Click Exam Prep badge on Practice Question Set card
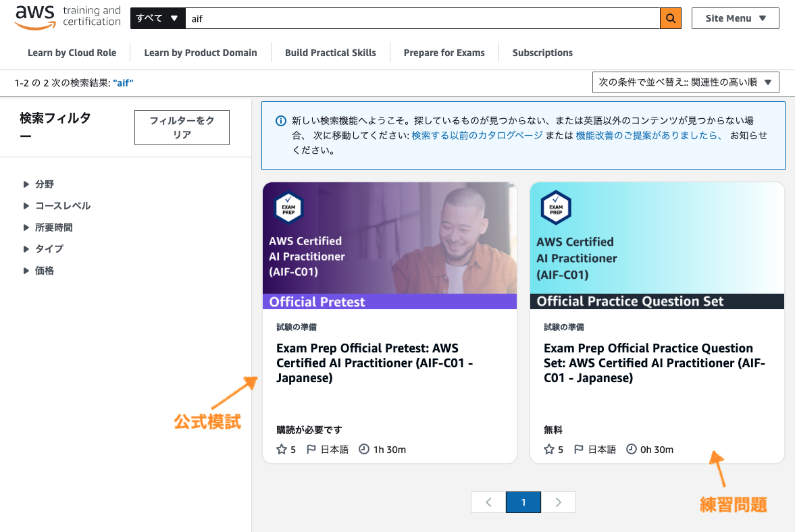 click(556, 207)
